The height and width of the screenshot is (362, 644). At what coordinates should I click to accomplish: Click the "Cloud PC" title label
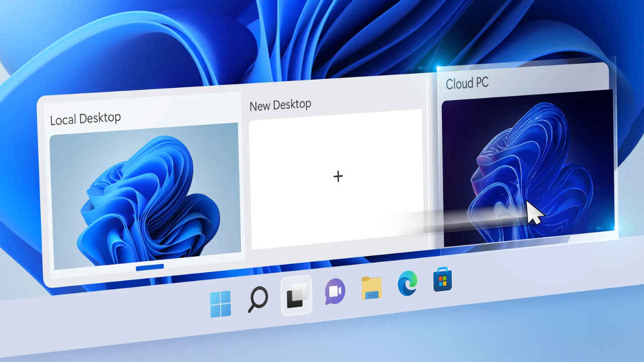[x=467, y=83]
